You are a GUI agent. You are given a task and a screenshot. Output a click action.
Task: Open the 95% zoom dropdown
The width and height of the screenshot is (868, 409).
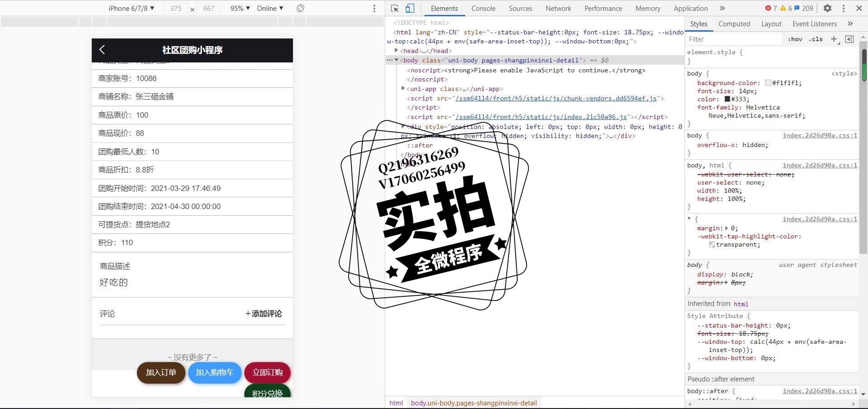pos(240,8)
